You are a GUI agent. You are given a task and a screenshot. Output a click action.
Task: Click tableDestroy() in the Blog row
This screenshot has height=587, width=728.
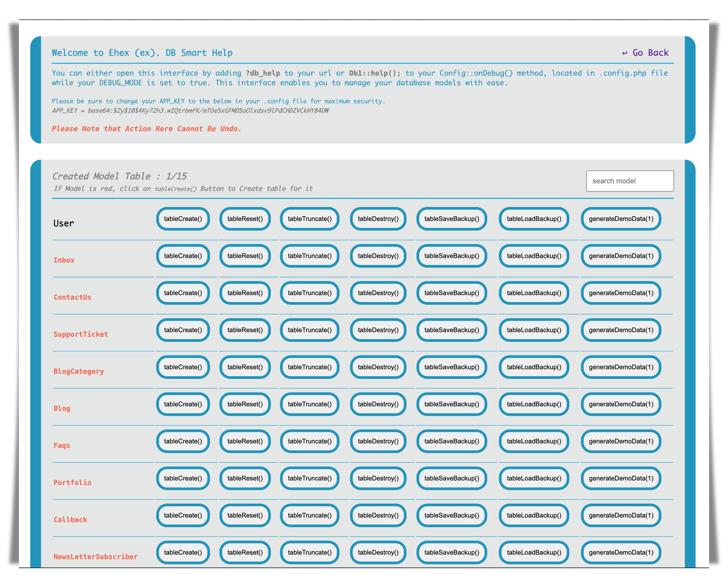(378, 405)
